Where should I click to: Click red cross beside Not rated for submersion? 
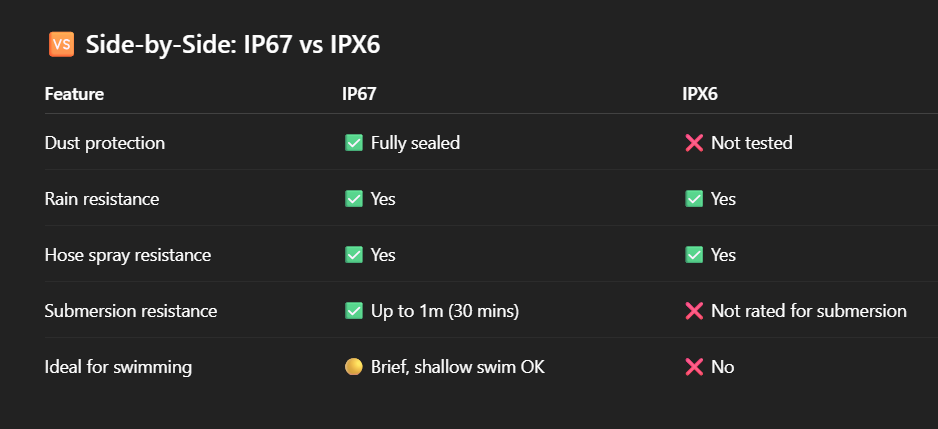click(x=694, y=311)
